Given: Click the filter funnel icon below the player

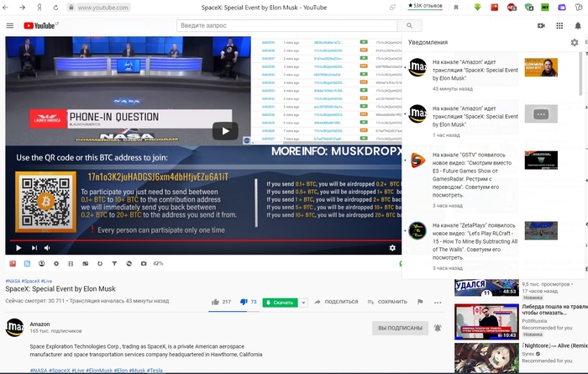Looking at the screenshot, I should [x=114, y=264].
